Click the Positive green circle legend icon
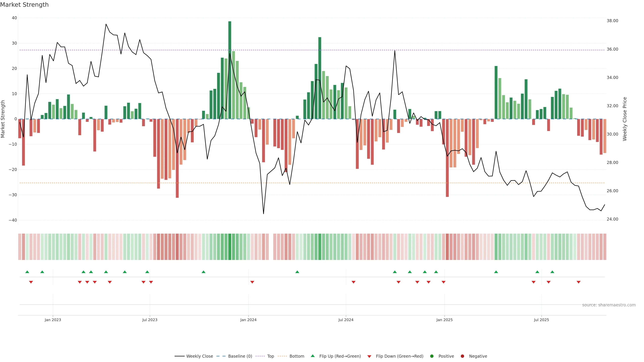 (432, 356)
